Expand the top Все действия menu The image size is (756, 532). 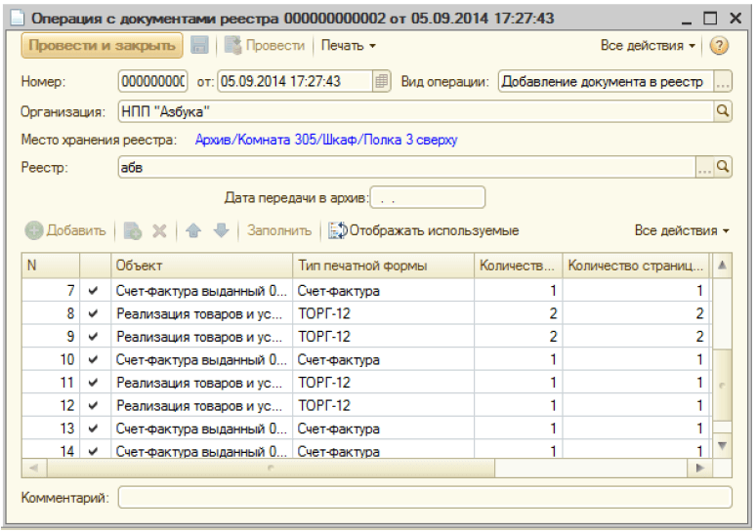point(648,46)
